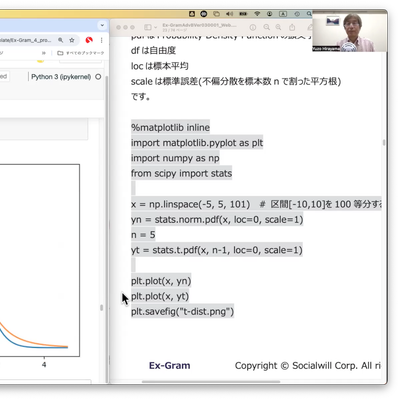Zoom out in the Preview PDF toolbar
The image size is (400, 400).
pos(267,27)
